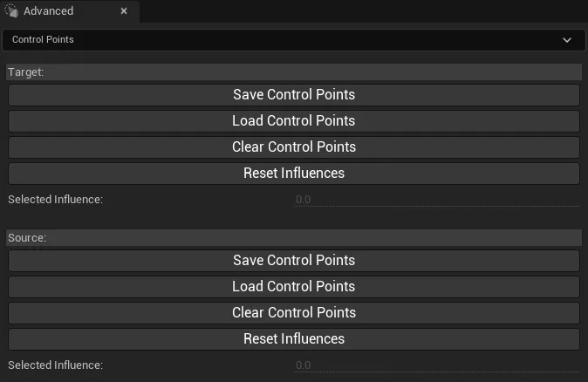Screen dimensions: 588x382
Task: Select the Target section header
Action: pos(294,72)
